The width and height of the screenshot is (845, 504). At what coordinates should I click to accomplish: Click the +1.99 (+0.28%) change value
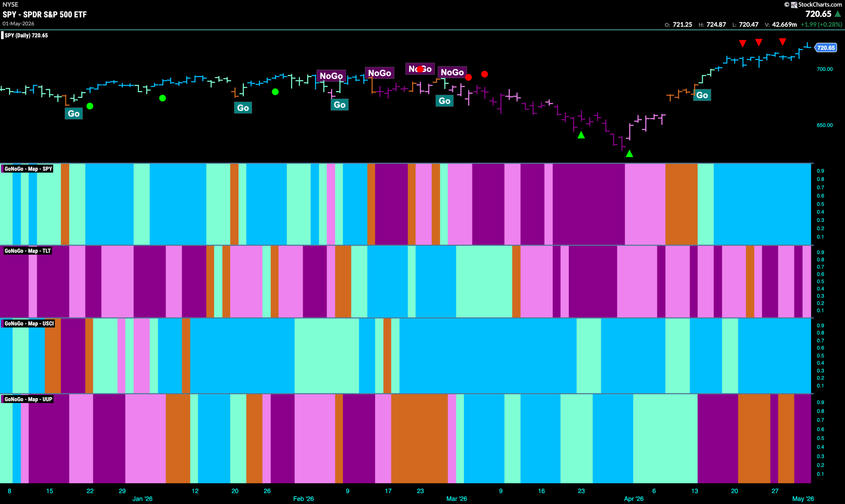821,24
